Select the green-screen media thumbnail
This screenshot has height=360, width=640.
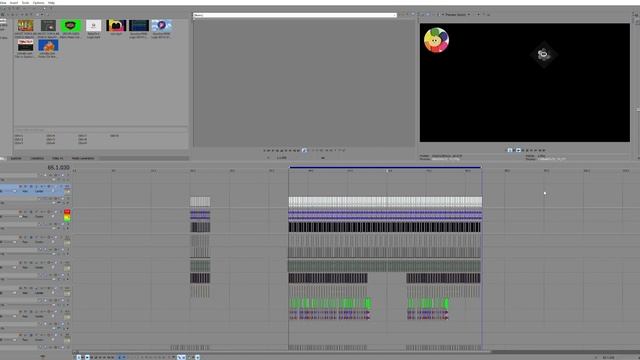point(71,26)
